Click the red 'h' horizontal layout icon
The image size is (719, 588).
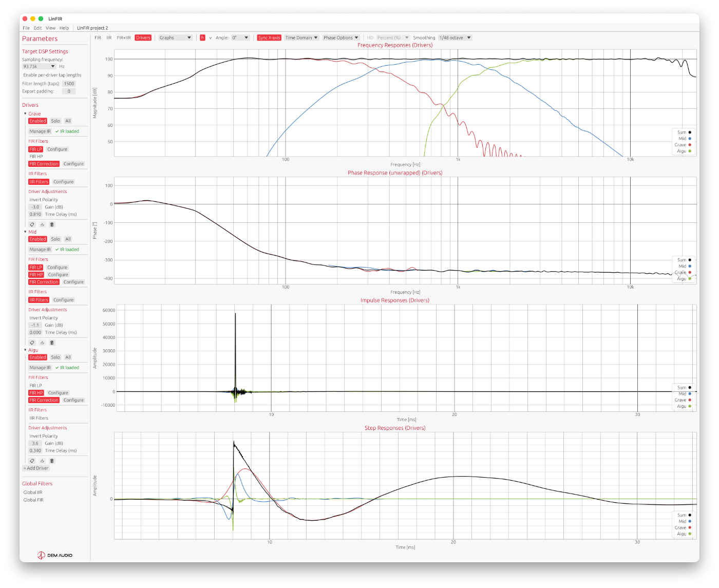tap(202, 37)
